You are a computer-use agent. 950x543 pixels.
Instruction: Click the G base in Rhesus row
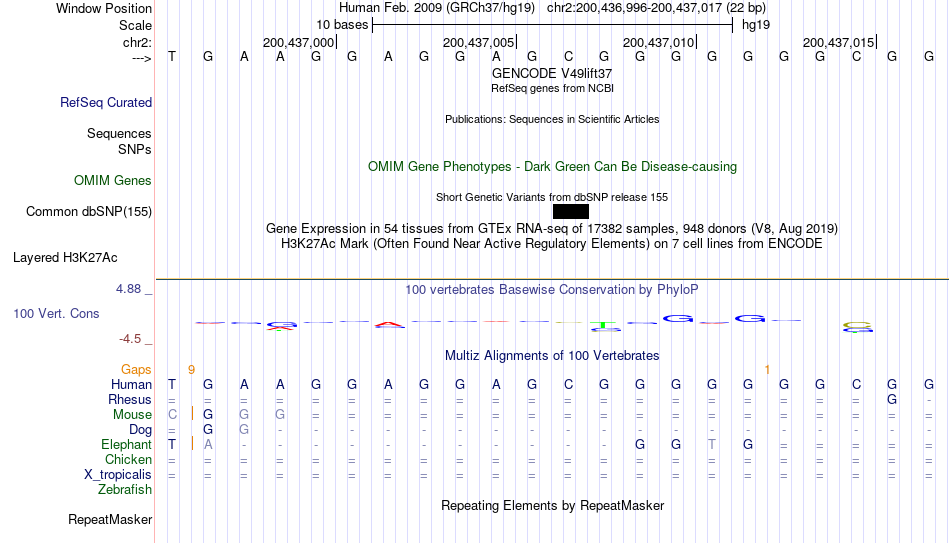pos(892,399)
